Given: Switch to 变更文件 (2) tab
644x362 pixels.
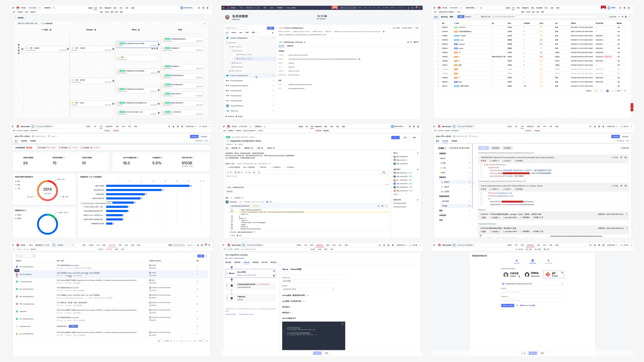Looking at the screenshot, I should click(249, 148).
